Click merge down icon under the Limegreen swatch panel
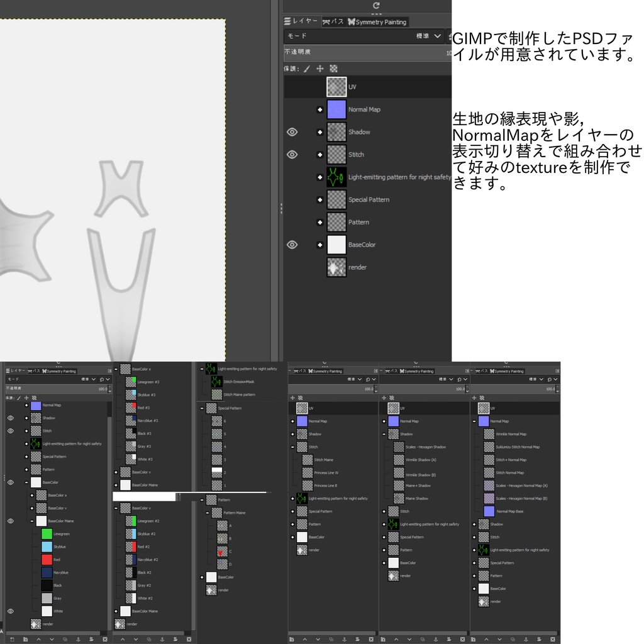Screen dimensions: 644x644 coord(91,639)
